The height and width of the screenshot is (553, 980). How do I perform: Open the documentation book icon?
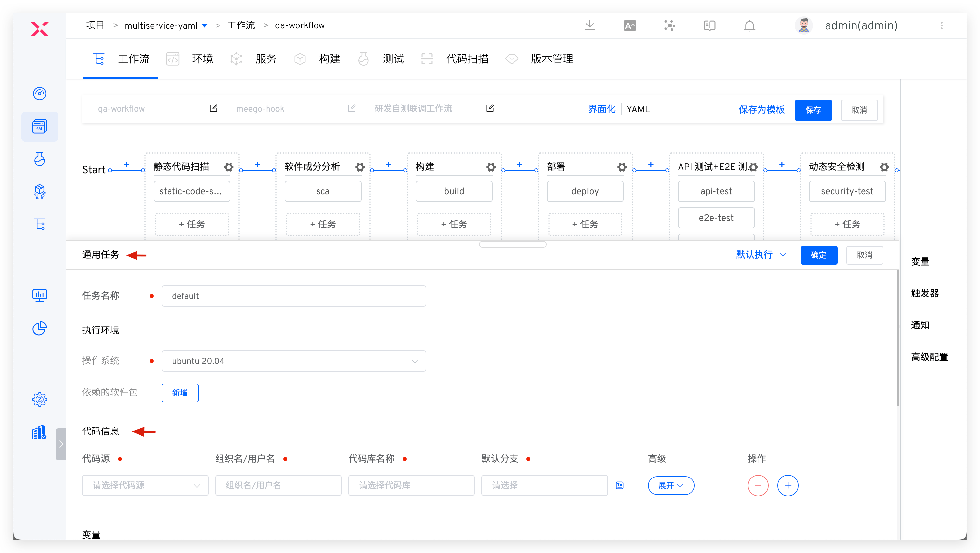click(x=709, y=25)
